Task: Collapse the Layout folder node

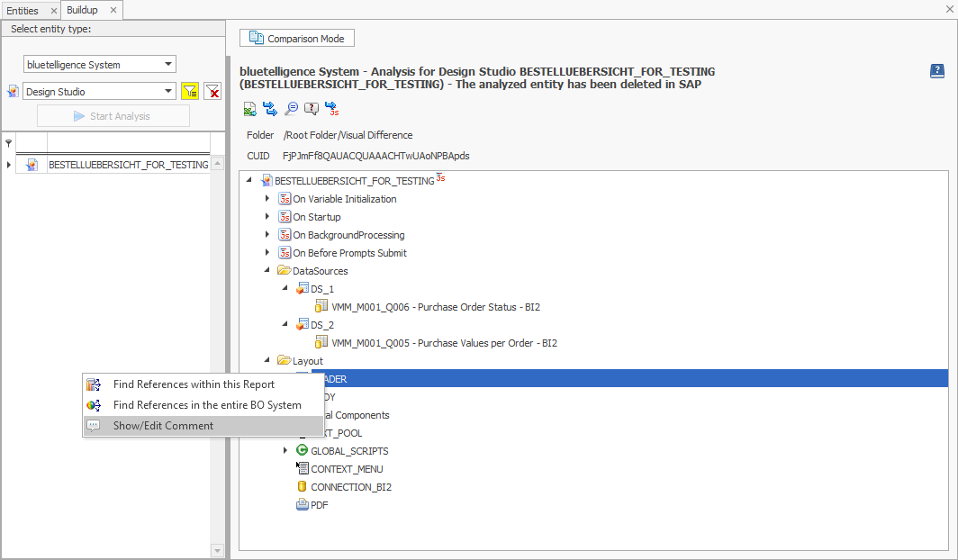Action: 267,360
